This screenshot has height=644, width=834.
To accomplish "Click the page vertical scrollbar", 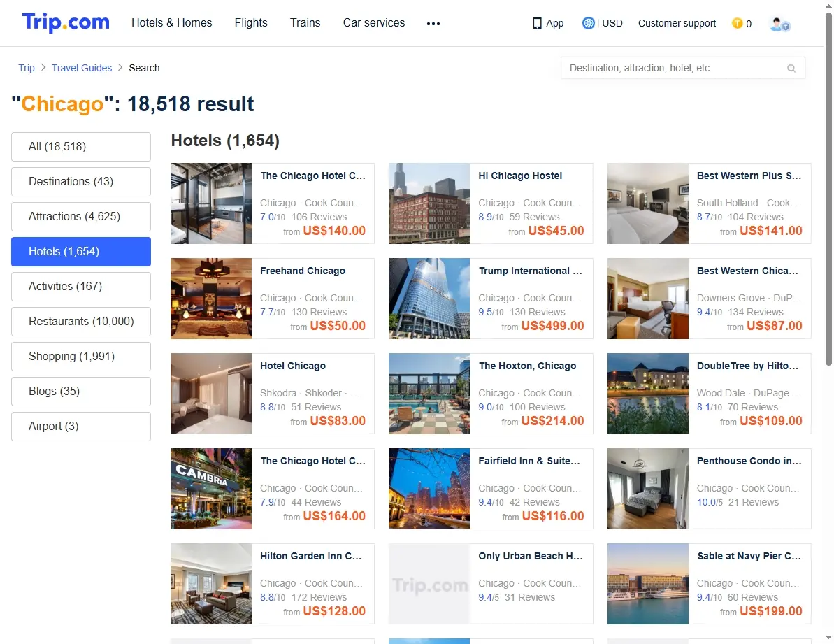I will click(x=828, y=189).
